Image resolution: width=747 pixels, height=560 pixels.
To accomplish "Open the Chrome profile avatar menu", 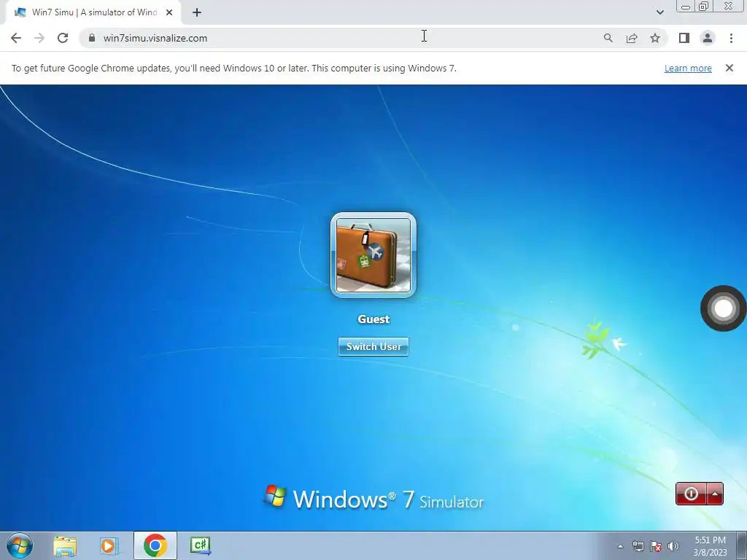I will (x=708, y=38).
